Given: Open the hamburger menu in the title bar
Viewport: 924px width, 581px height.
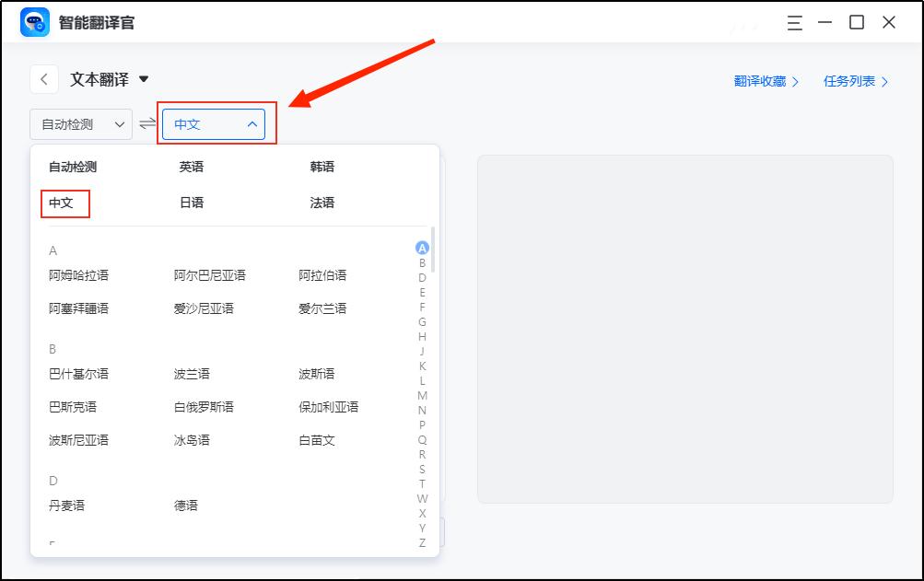Looking at the screenshot, I should [793, 20].
